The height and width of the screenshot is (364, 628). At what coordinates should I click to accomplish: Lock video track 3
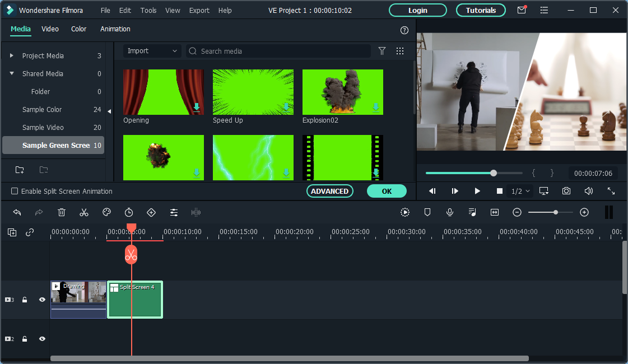coord(25,300)
